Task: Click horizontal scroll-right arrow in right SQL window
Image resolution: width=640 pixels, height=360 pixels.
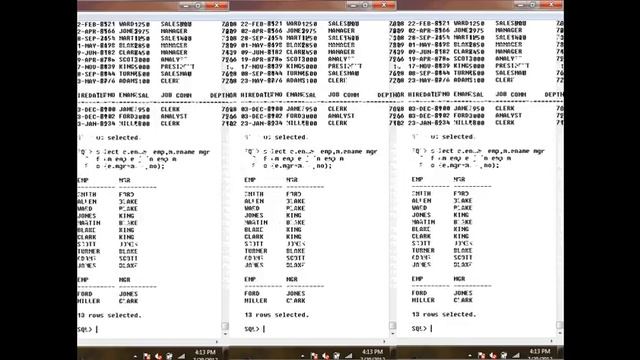Action: pyautogui.click(x=551, y=341)
